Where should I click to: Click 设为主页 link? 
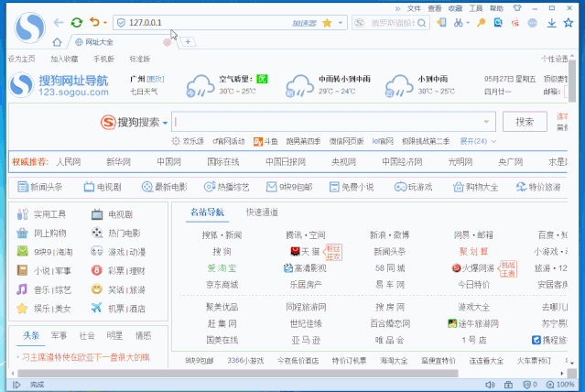point(21,59)
